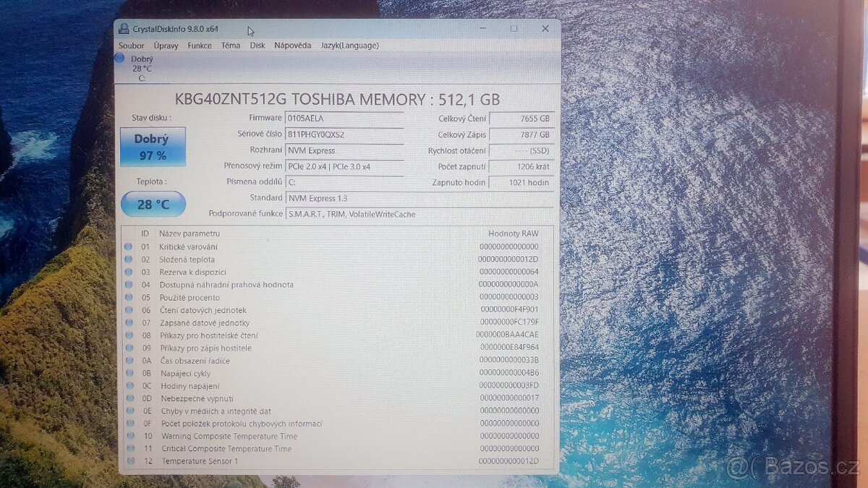The image size is (868, 488).
Task: Click the Název parametru column header
Action: tap(190, 234)
